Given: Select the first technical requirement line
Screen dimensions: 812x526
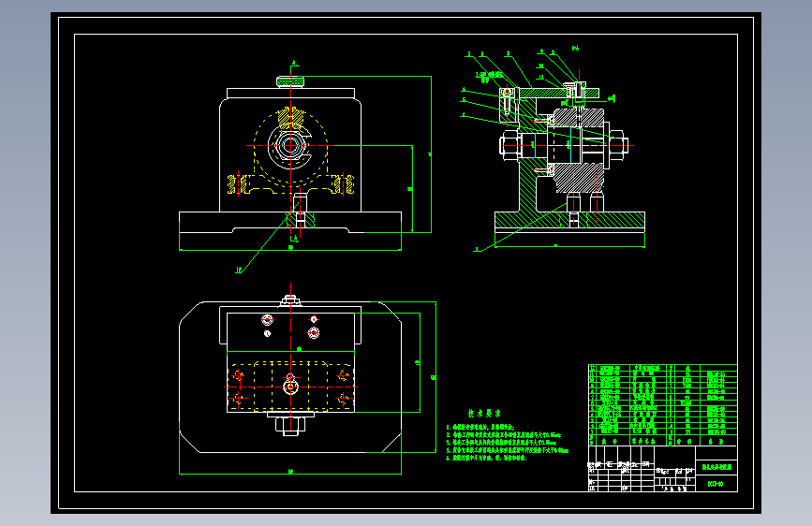Looking at the screenshot, I should click(480, 427).
